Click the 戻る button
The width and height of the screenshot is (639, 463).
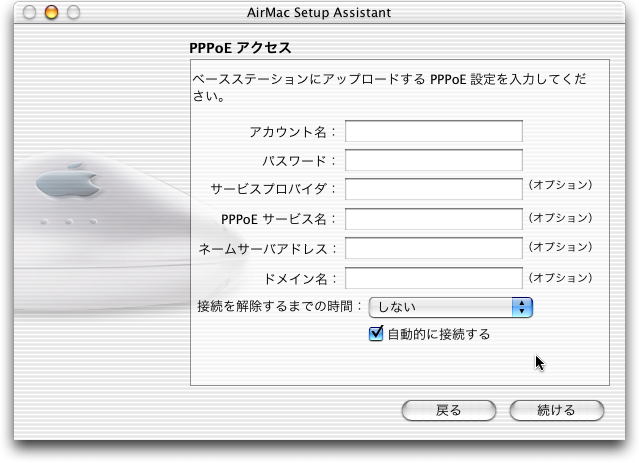[x=449, y=410]
